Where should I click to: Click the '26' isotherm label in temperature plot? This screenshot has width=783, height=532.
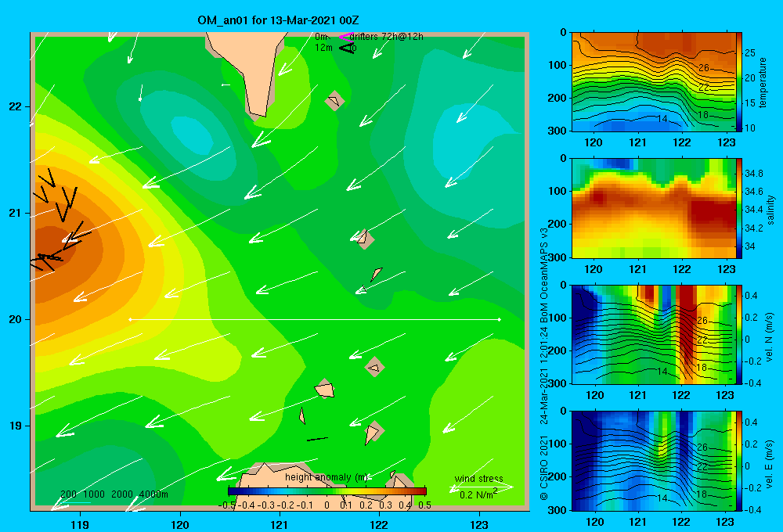[x=703, y=67]
